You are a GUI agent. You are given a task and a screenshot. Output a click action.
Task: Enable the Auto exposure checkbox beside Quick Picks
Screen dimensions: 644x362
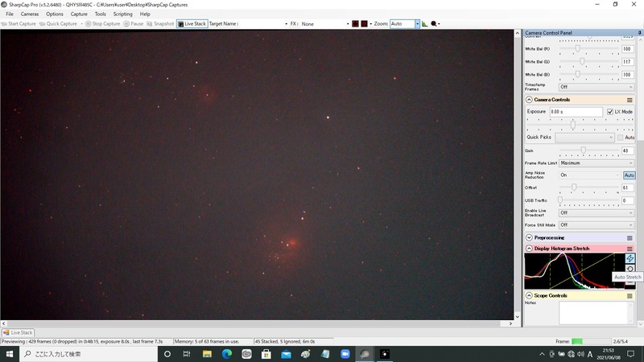point(620,138)
